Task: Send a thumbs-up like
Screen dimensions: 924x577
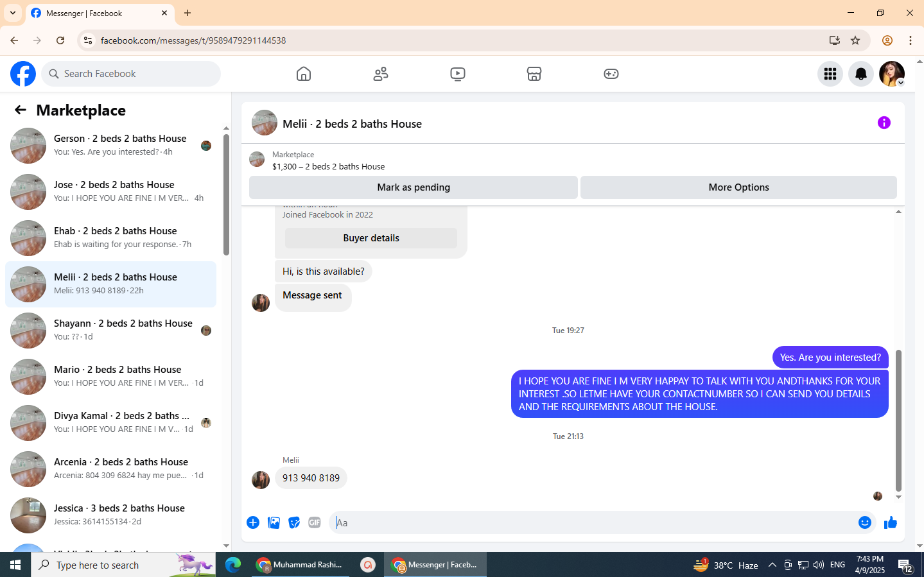Action: coord(891,522)
